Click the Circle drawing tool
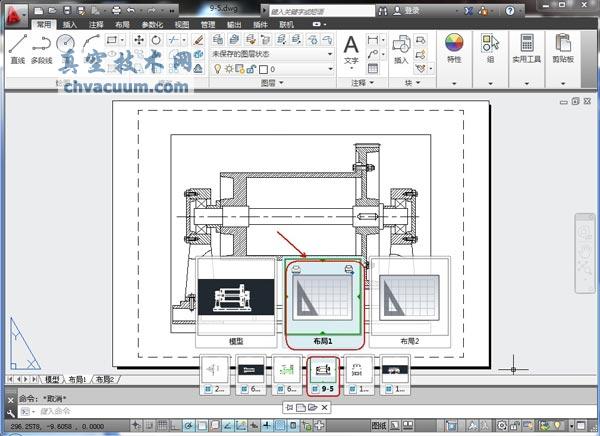 (65, 43)
